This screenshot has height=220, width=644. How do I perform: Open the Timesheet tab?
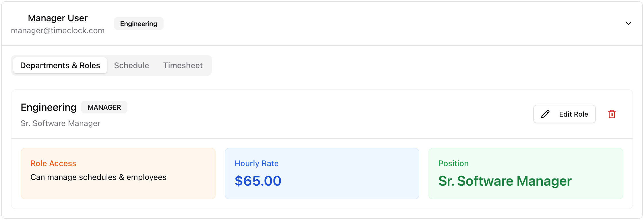[x=183, y=65]
